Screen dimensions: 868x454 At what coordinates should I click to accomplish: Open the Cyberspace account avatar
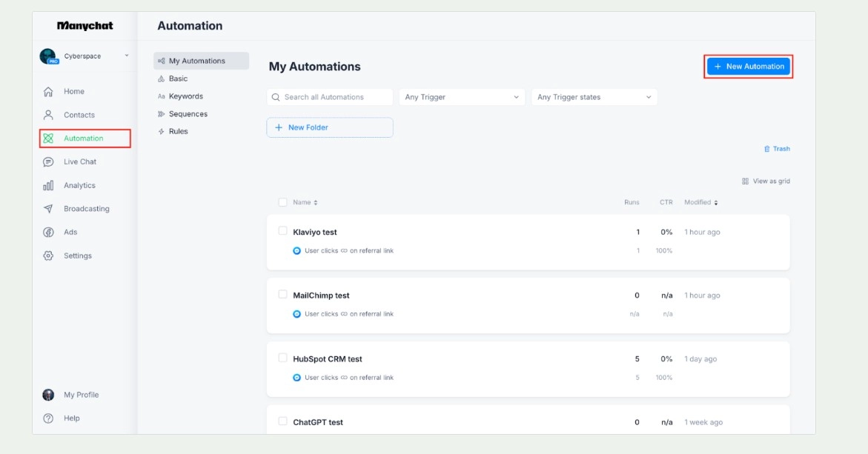(x=49, y=56)
